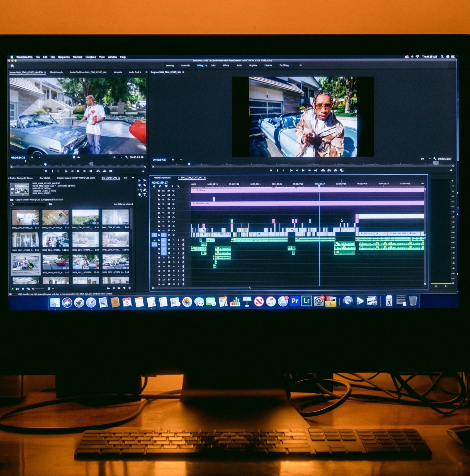The width and height of the screenshot is (470, 476).
Task: Hide track V11 with its eye icon
Action: [173, 191]
